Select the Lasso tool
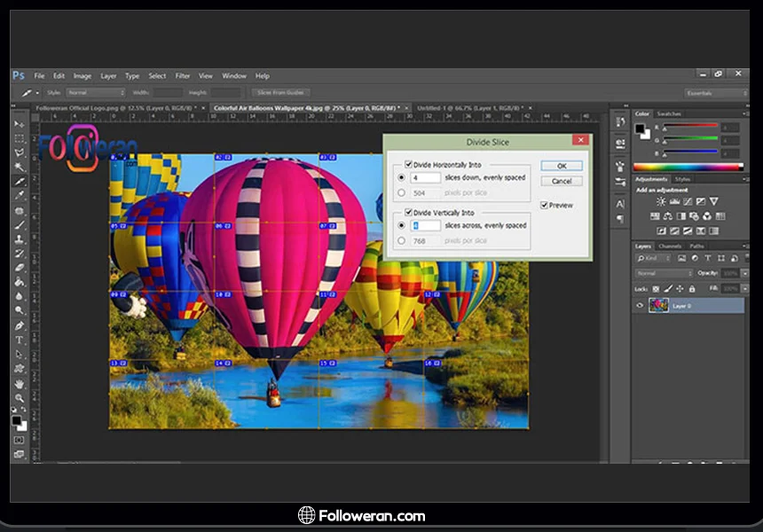The height and width of the screenshot is (532, 763). tap(20, 153)
